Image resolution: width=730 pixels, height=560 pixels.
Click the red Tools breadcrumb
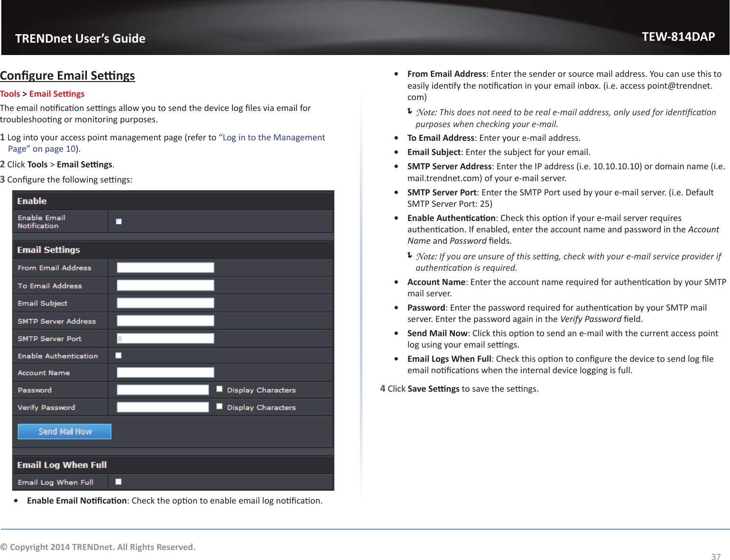(10, 94)
